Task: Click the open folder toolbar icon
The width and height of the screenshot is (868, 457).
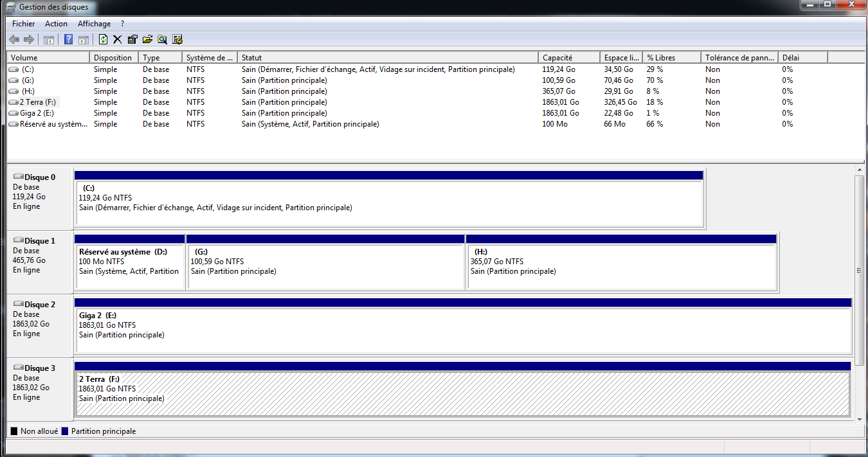Action: click(x=147, y=40)
